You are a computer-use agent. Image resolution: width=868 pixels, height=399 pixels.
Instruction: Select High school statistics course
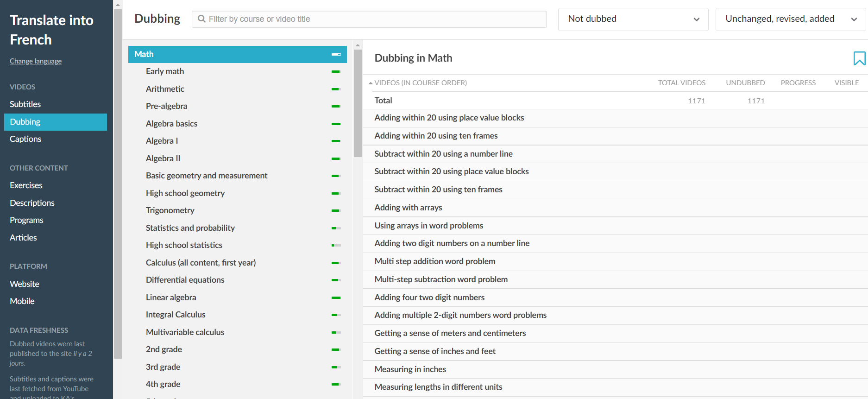click(x=184, y=245)
